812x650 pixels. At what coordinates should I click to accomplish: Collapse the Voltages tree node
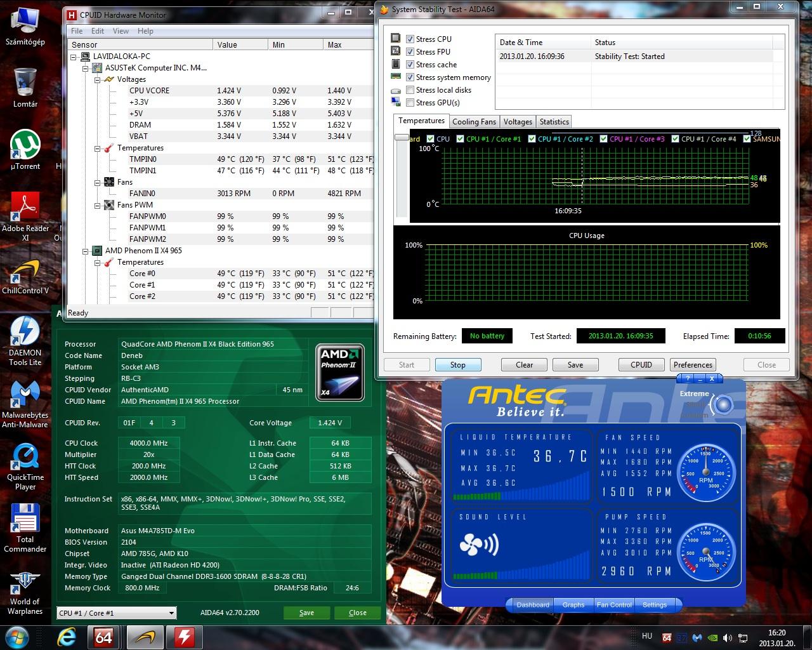point(97,79)
